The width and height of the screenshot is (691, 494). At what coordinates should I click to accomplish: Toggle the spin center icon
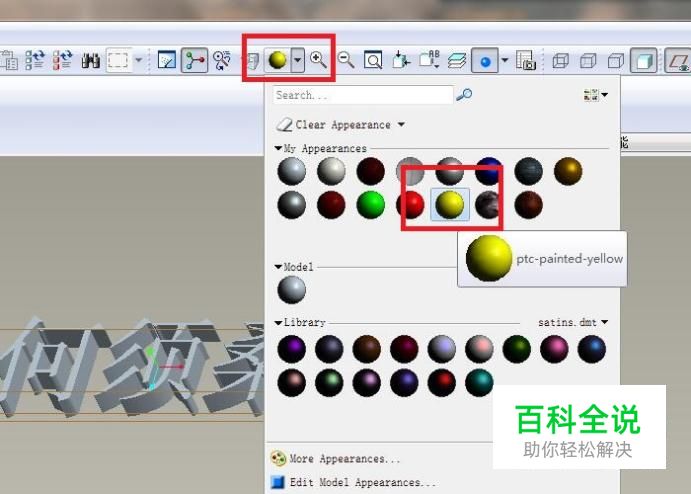pos(194,60)
